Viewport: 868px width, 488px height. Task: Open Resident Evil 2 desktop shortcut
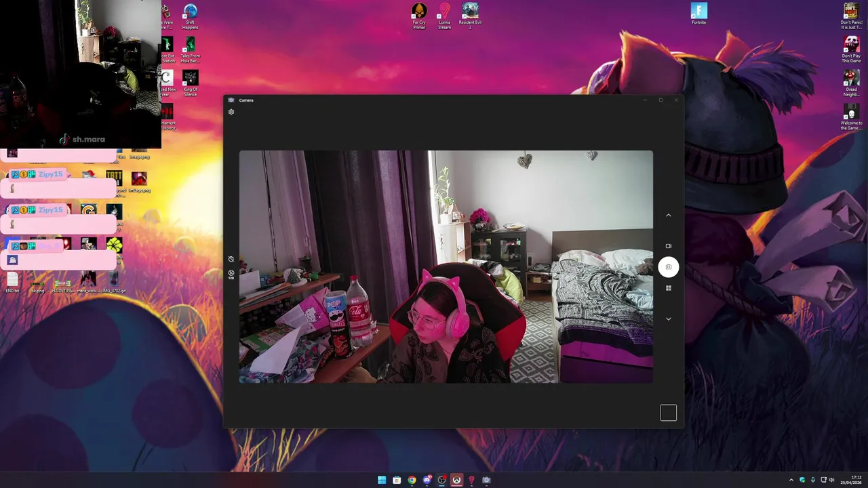tap(470, 16)
